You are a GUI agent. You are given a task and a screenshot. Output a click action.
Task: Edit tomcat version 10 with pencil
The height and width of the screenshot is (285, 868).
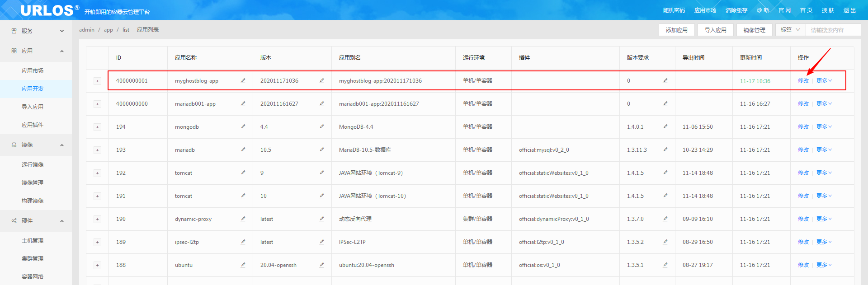coord(321,196)
